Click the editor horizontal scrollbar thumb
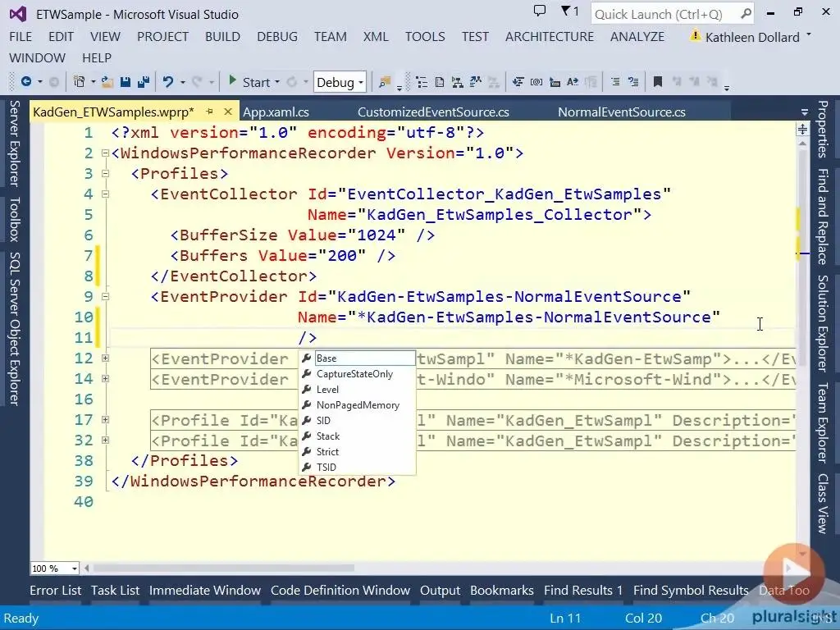 point(223,568)
